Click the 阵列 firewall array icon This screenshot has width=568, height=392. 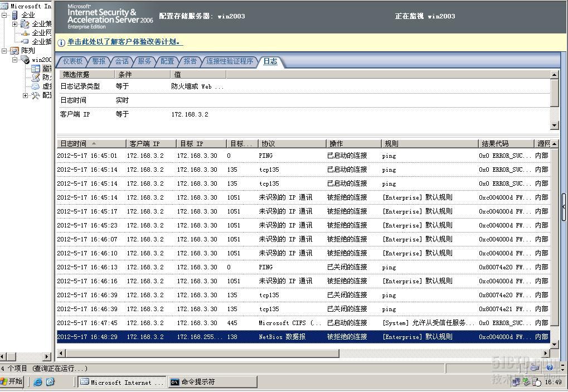[14, 50]
